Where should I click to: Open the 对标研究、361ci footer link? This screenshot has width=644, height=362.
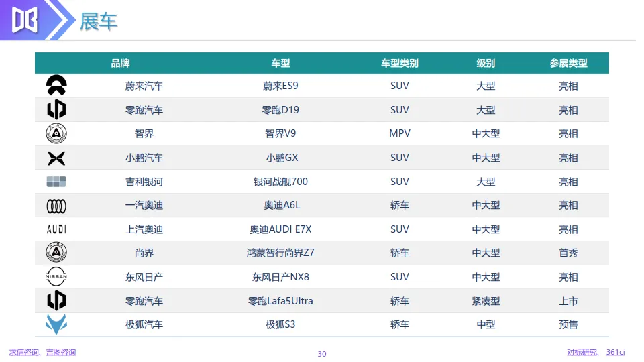[596, 352]
